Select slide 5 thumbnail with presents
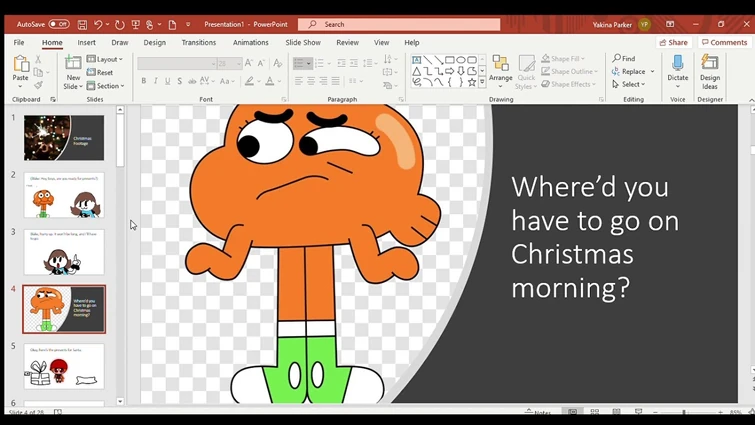The height and width of the screenshot is (425, 755). point(64,366)
